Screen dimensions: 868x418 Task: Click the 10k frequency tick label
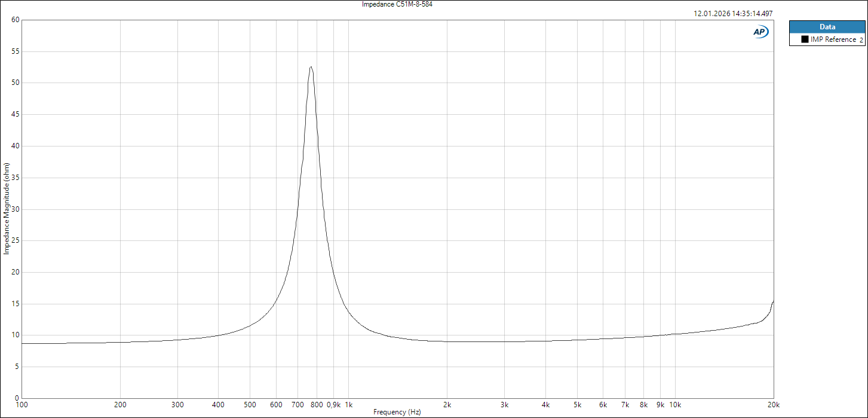[x=676, y=405]
